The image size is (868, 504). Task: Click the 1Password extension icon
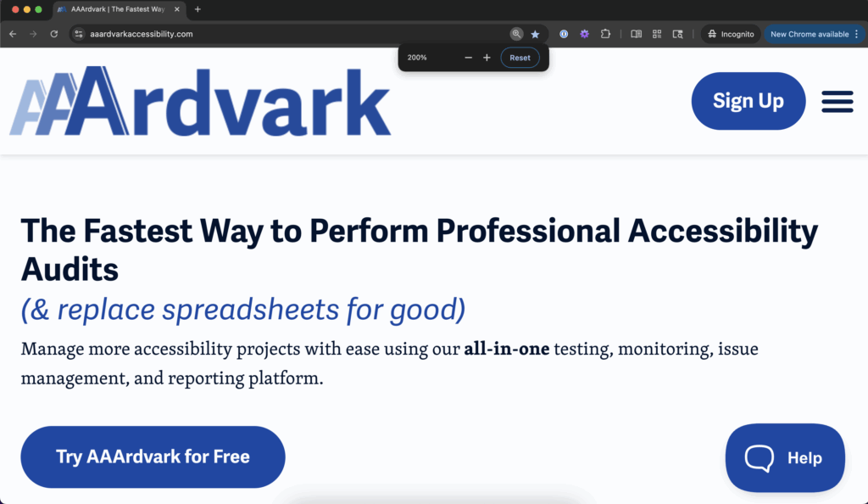click(x=564, y=34)
